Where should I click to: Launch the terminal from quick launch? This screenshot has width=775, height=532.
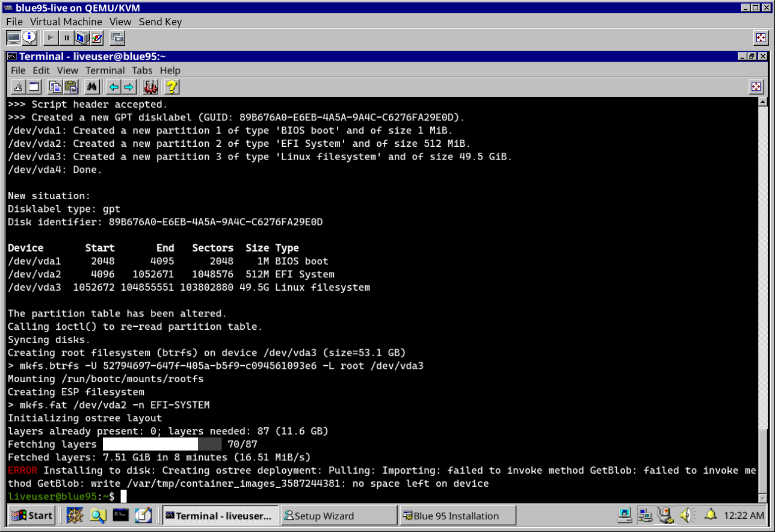120,516
